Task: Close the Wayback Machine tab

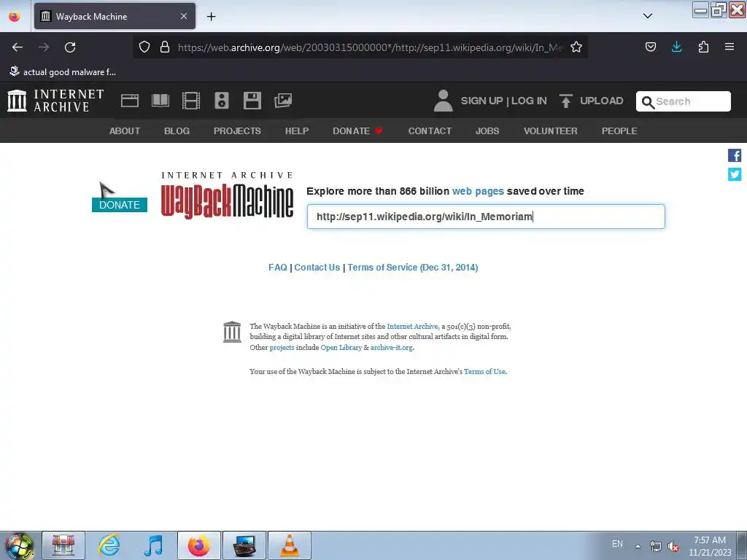Action: coord(183,16)
